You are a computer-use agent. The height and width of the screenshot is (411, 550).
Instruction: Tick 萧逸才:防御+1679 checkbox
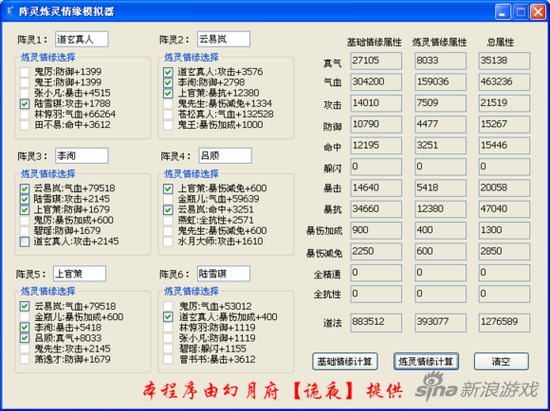(25, 359)
